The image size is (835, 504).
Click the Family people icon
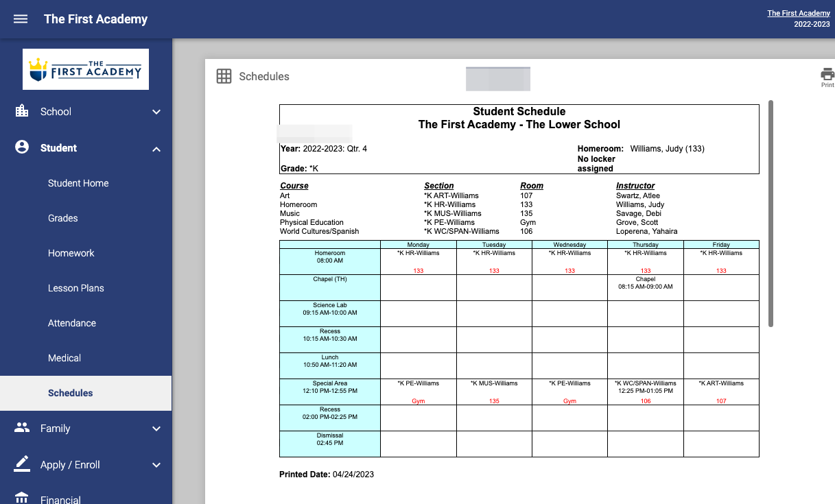tap(22, 428)
